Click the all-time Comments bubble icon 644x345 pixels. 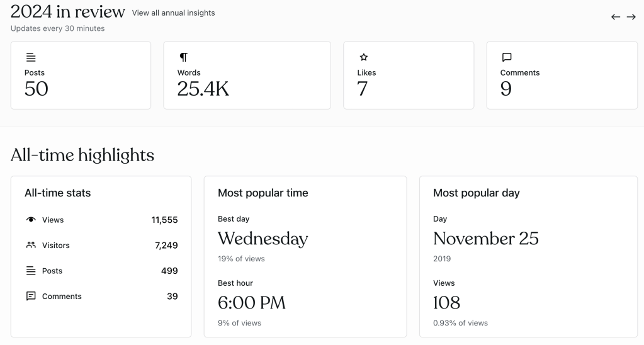pyautogui.click(x=31, y=296)
